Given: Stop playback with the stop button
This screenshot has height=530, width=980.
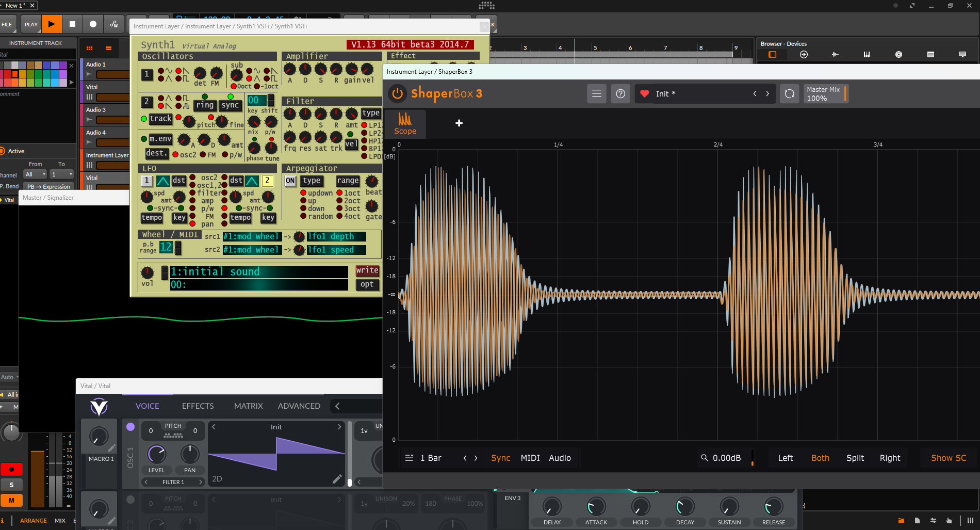Looking at the screenshot, I should point(72,24).
